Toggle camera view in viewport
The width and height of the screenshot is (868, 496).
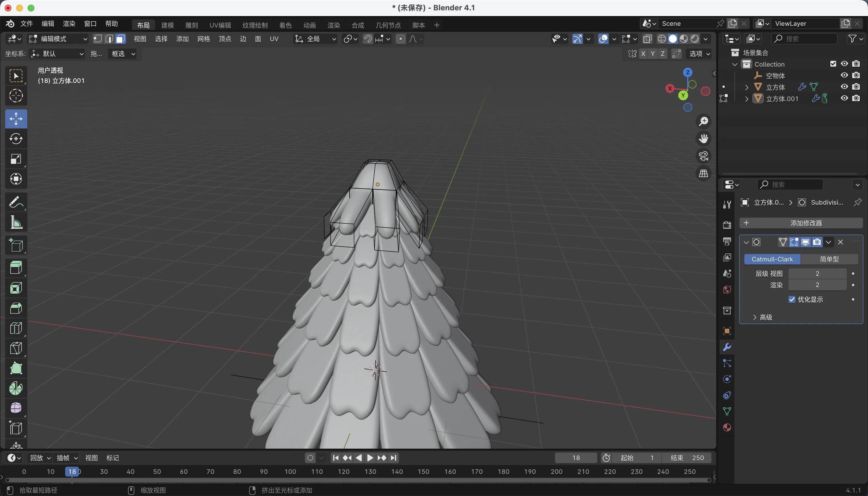pos(704,156)
